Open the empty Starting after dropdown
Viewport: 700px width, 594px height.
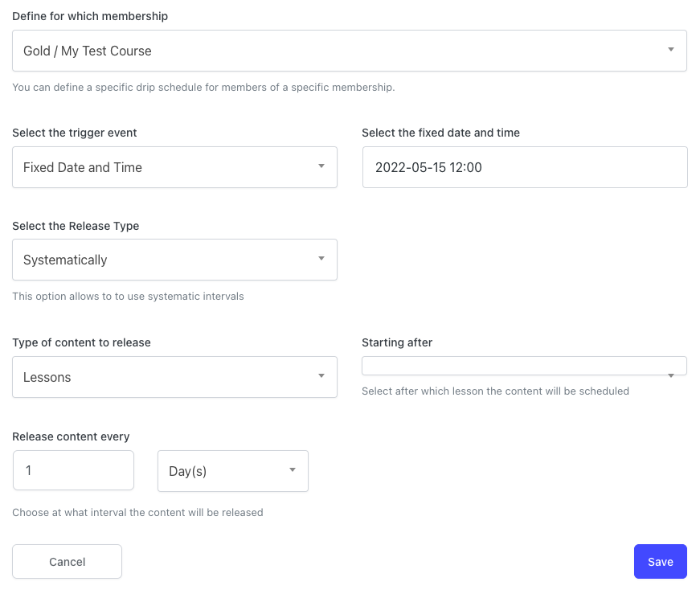click(x=524, y=366)
